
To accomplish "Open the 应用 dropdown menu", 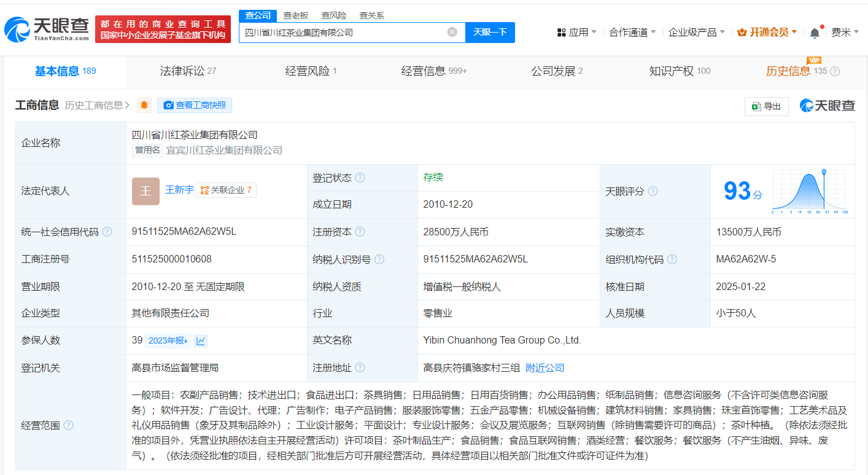I will [x=577, y=33].
